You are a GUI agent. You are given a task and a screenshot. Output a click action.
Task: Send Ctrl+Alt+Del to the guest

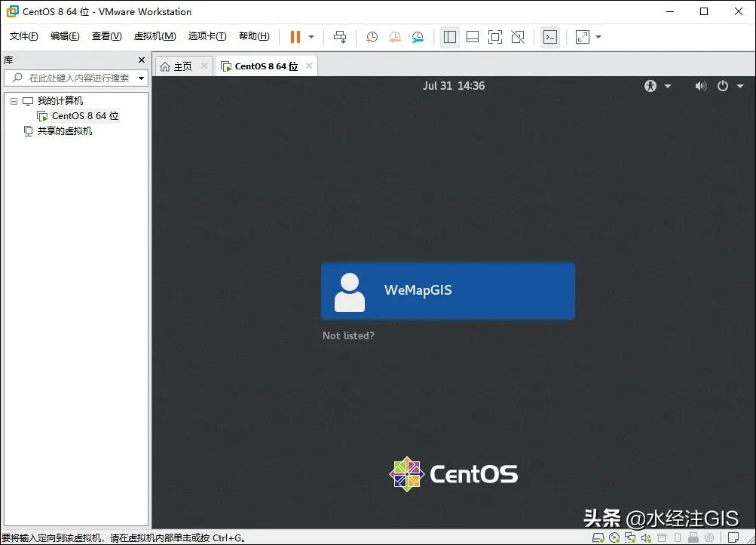coord(339,36)
